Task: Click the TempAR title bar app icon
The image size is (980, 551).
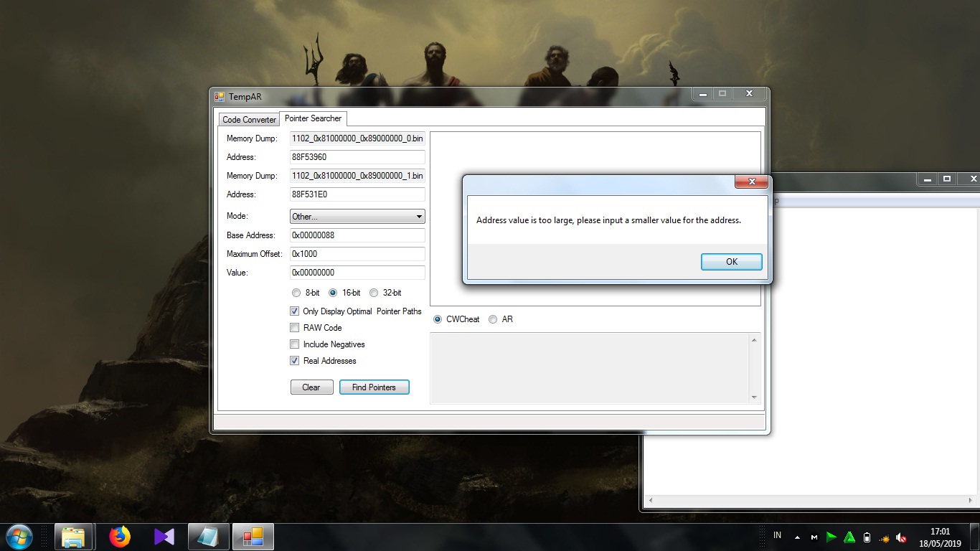Action: tap(220, 97)
